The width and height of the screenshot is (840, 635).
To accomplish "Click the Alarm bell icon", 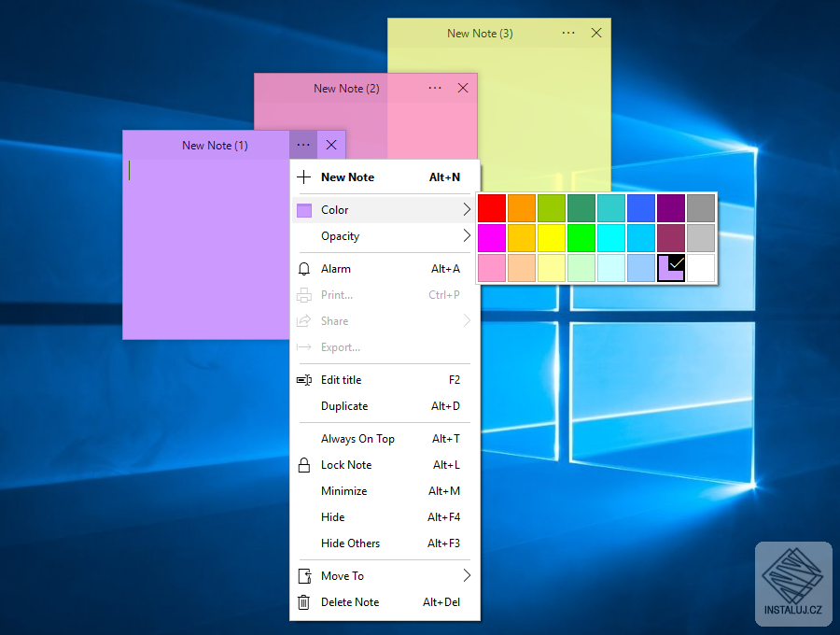I will pos(303,269).
